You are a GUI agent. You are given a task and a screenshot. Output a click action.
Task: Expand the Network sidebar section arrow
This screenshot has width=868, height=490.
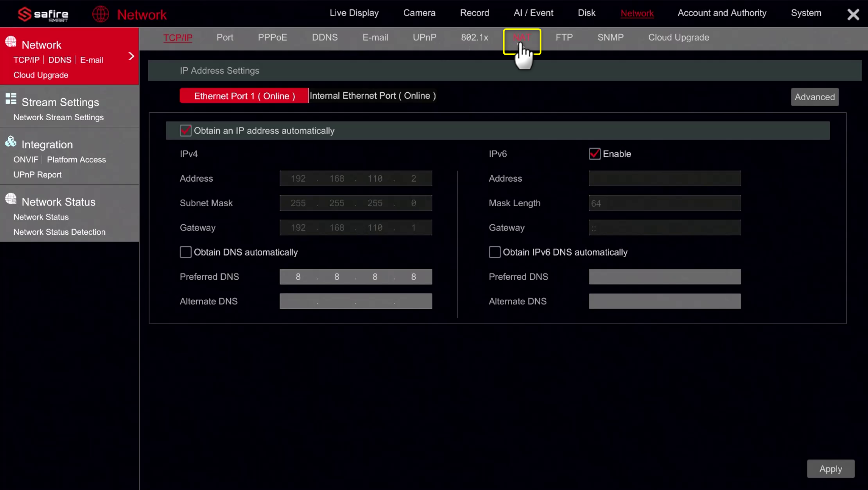coord(131,56)
